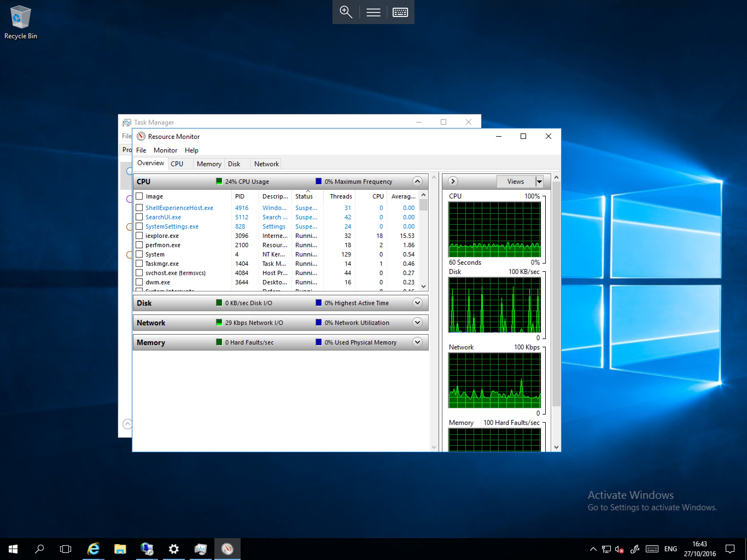Click the process list scrollbar down arrow
The height and width of the screenshot is (560, 747).
click(424, 286)
